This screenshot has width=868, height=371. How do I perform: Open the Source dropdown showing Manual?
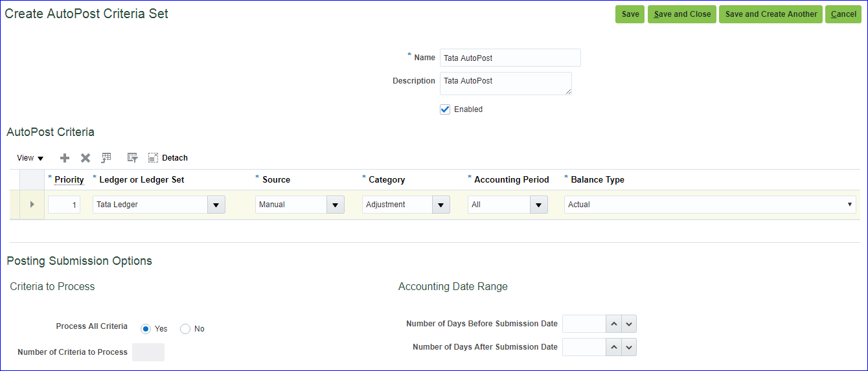tap(335, 205)
